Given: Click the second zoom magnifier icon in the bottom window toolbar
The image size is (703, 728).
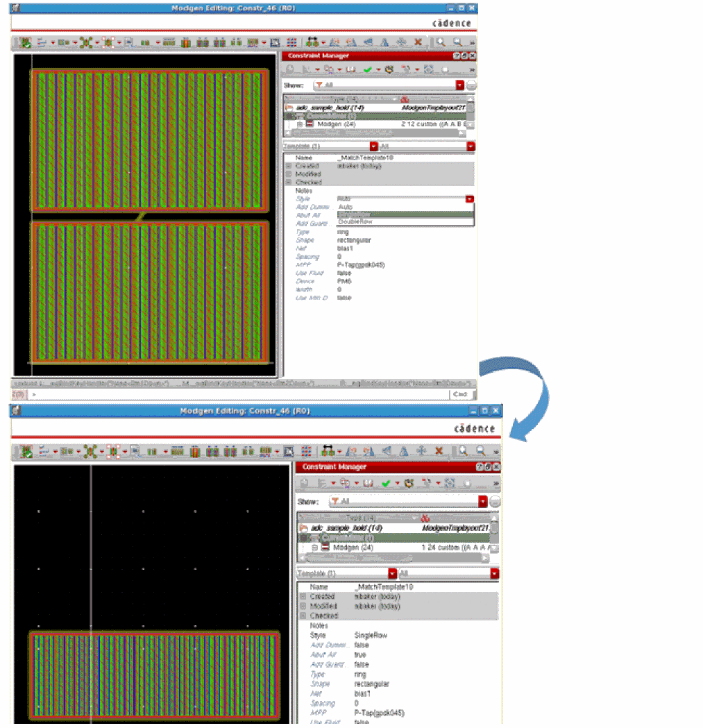Looking at the screenshot, I should 481,451.
